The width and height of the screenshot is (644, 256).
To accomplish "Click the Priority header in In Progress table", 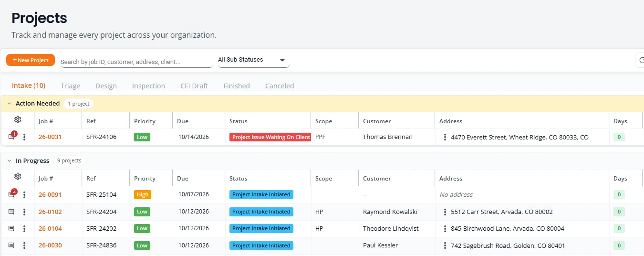I will (x=145, y=179).
